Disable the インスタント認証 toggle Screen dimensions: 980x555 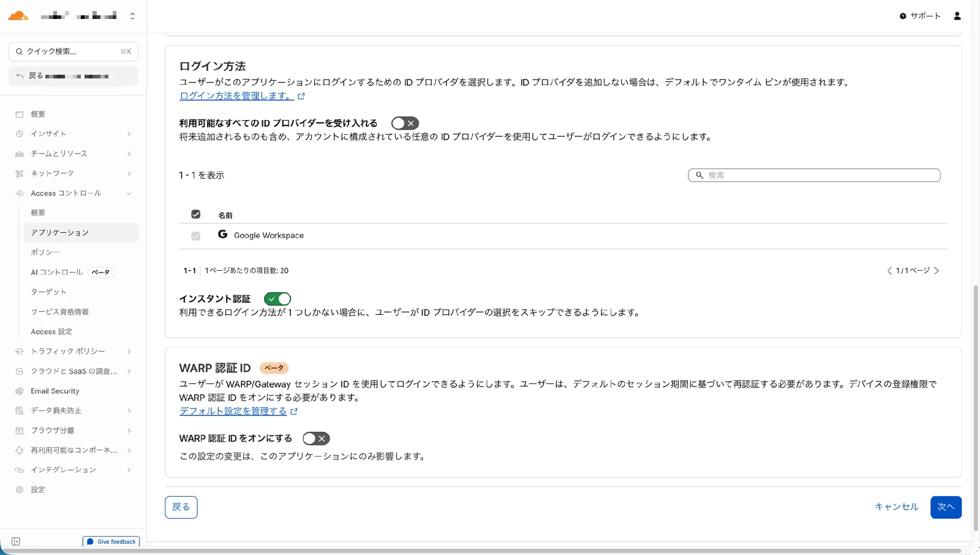[x=277, y=298]
